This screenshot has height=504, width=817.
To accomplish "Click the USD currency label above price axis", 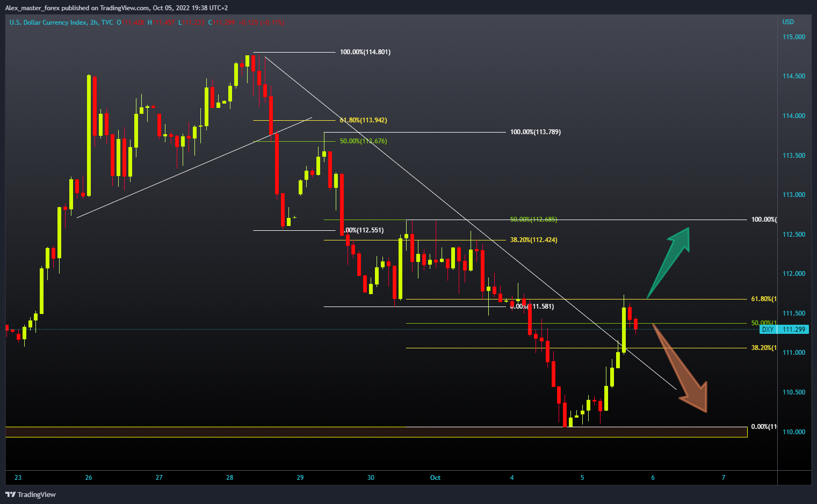I will click(x=788, y=22).
